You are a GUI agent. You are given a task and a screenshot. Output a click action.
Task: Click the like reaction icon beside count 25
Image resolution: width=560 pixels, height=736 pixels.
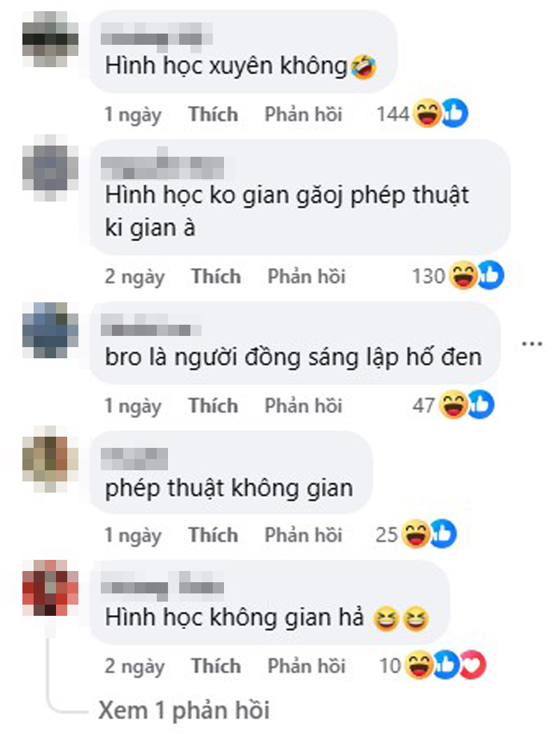[x=443, y=534]
